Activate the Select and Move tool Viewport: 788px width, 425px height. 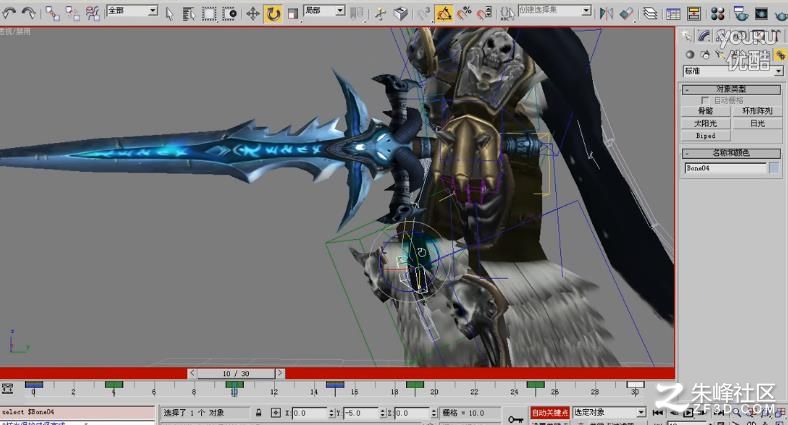pyautogui.click(x=252, y=14)
